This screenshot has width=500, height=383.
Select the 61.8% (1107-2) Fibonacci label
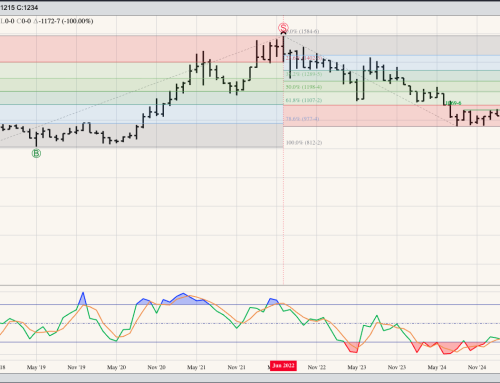tap(304, 100)
